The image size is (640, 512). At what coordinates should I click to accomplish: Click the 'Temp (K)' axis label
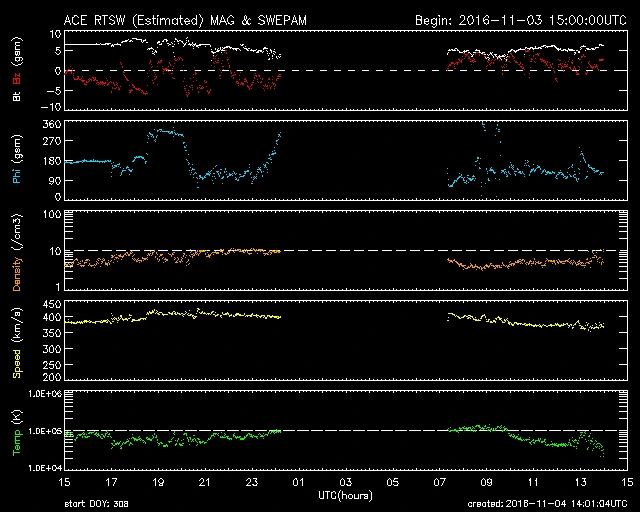pyautogui.click(x=17, y=433)
